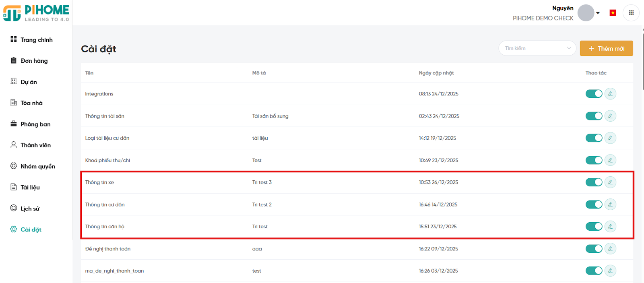Click edit icon for Khoá phiếu thu/chi
Screen dimensions: 644x283
coord(610,160)
